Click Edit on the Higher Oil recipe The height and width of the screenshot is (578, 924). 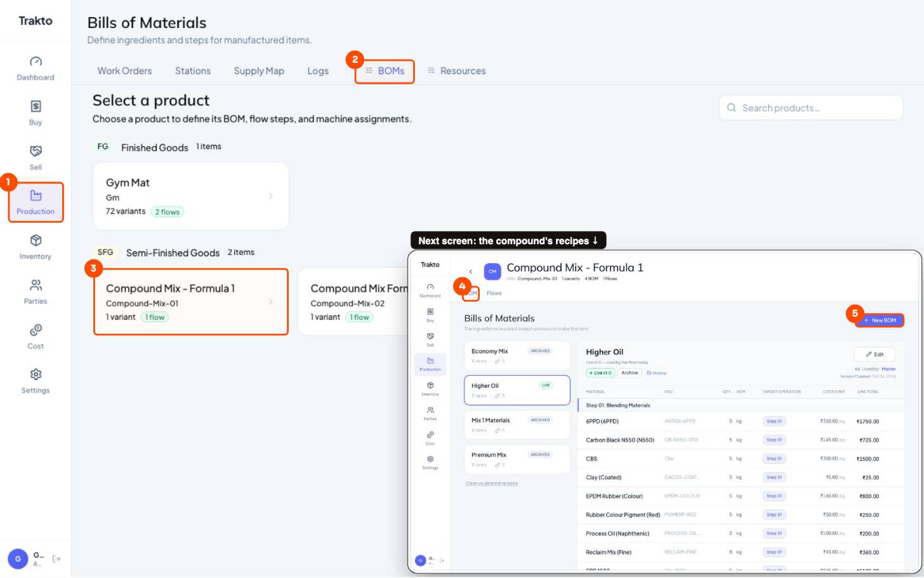click(x=874, y=354)
